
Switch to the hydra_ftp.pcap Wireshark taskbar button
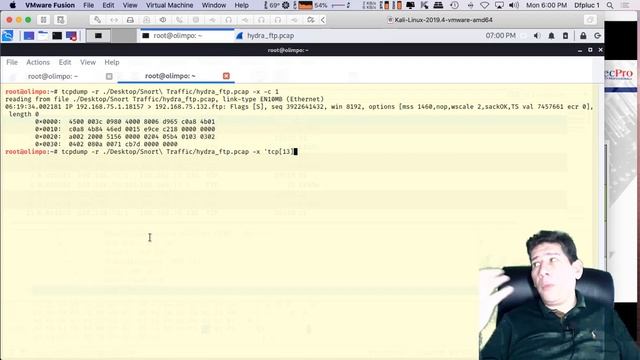[x=265, y=36]
